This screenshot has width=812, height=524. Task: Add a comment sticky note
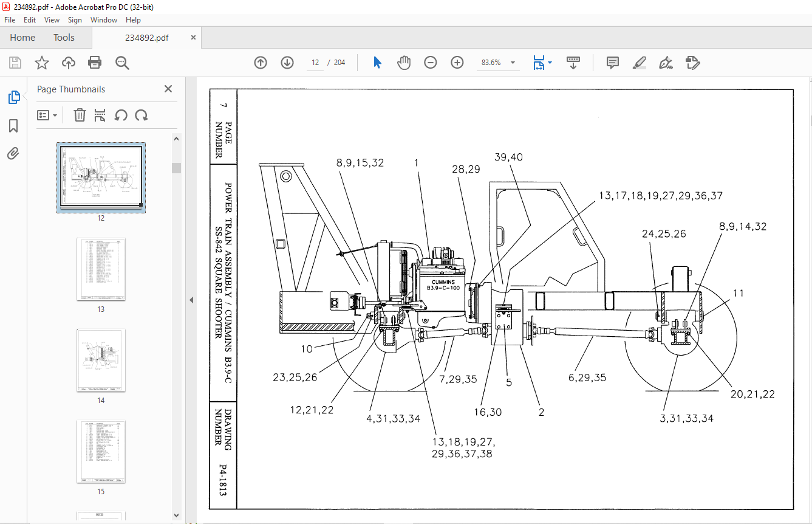pos(613,63)
